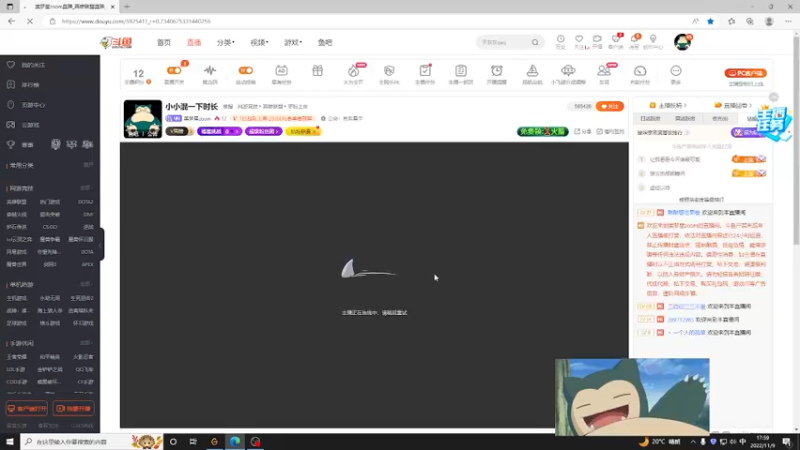
Task: Toggle the first orange switch in the streamer toolbar
Action: tap(174, 70)
